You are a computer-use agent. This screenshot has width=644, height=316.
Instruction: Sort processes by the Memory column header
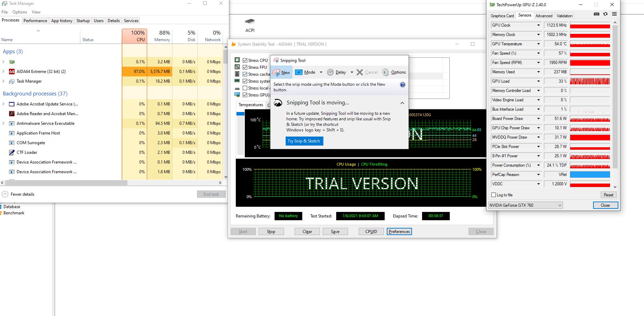[160, 36]
